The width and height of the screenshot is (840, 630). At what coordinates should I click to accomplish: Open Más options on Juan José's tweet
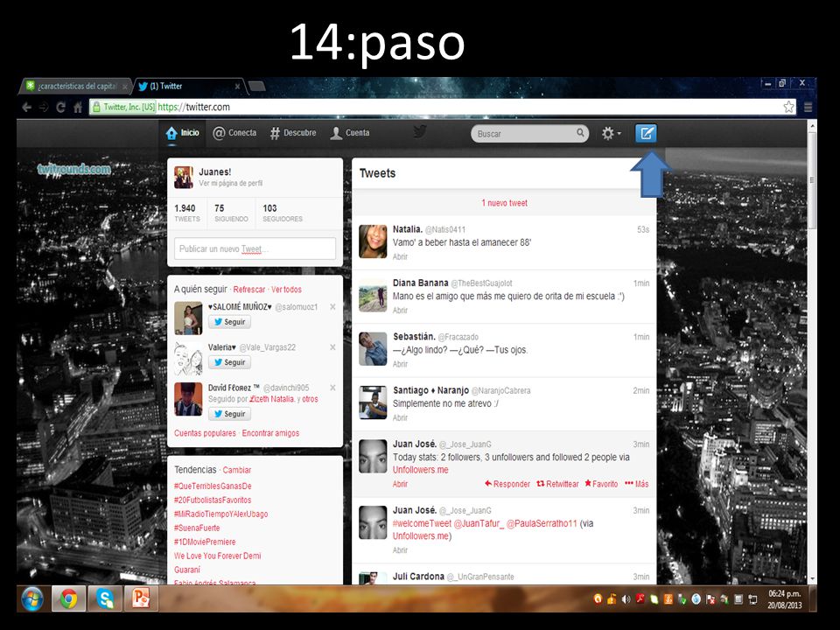[x=636, y=484]
